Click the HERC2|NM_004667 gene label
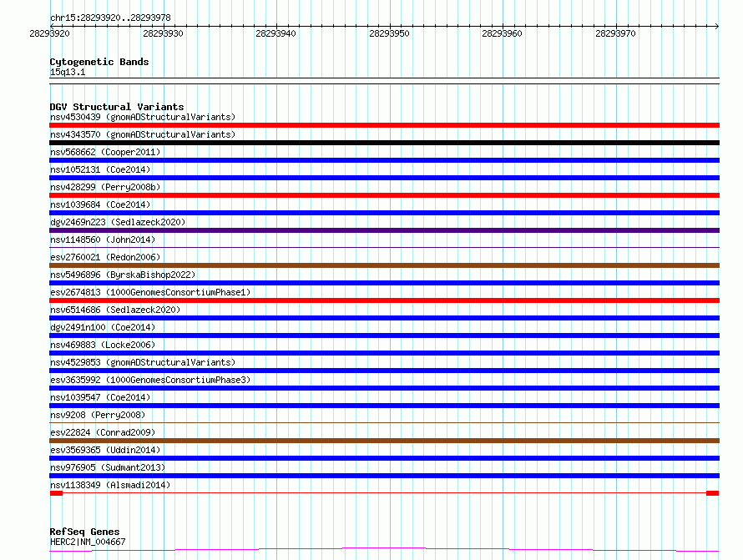The width and height of the screenshot is (743, 560). [88, 542]
